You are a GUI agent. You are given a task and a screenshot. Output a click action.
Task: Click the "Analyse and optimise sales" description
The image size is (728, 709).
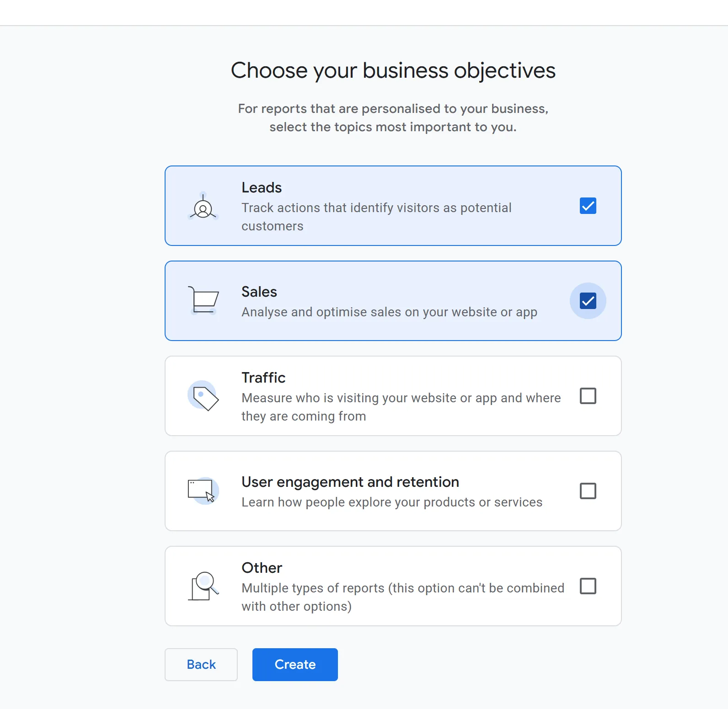(389, 312)
